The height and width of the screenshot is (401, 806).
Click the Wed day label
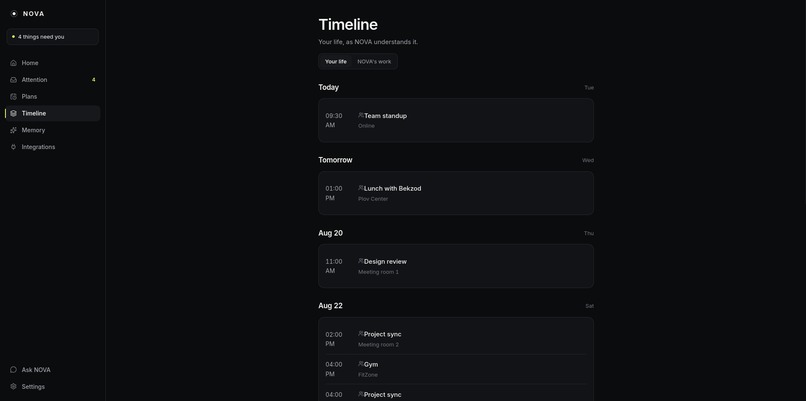coord(588,160)
